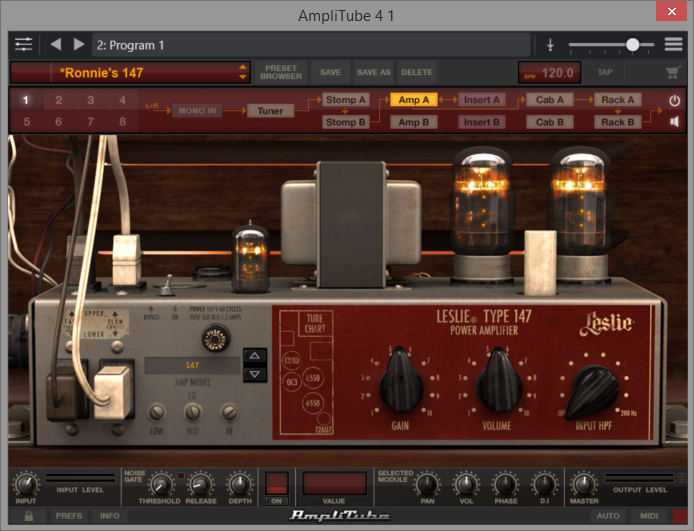Step preset up with orange arrow
The width and height of the screenshot is (694, 531).
point(243,67)
